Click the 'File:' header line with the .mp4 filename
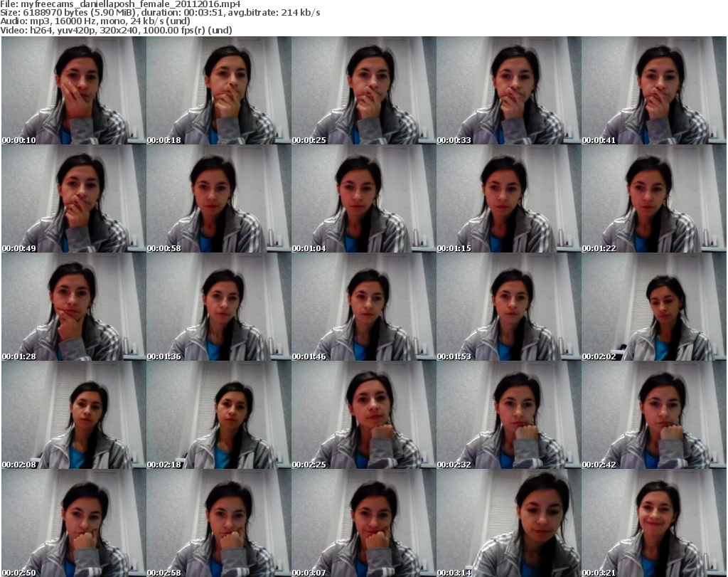Viewport: 728px width, 577px height. click(x=120, y=4)
